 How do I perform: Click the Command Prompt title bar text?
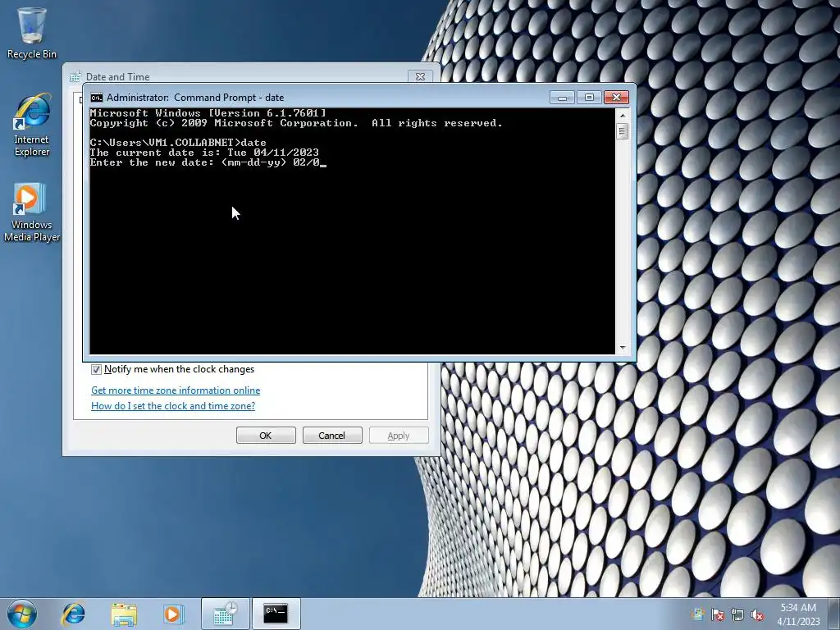(x=195, y=98)
